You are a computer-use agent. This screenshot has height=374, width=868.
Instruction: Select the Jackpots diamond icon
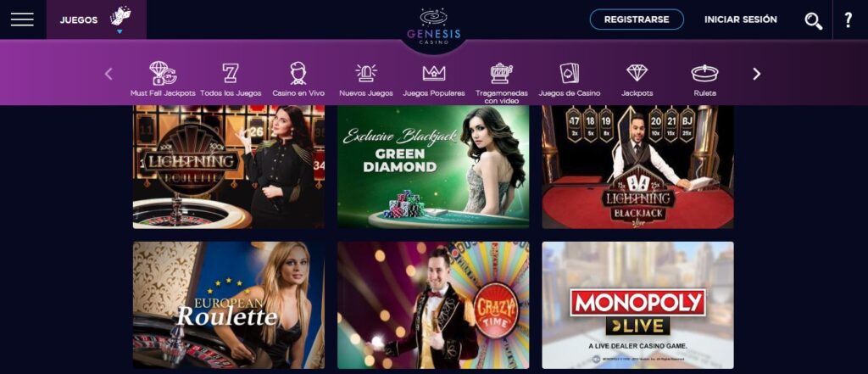[637, 73]
